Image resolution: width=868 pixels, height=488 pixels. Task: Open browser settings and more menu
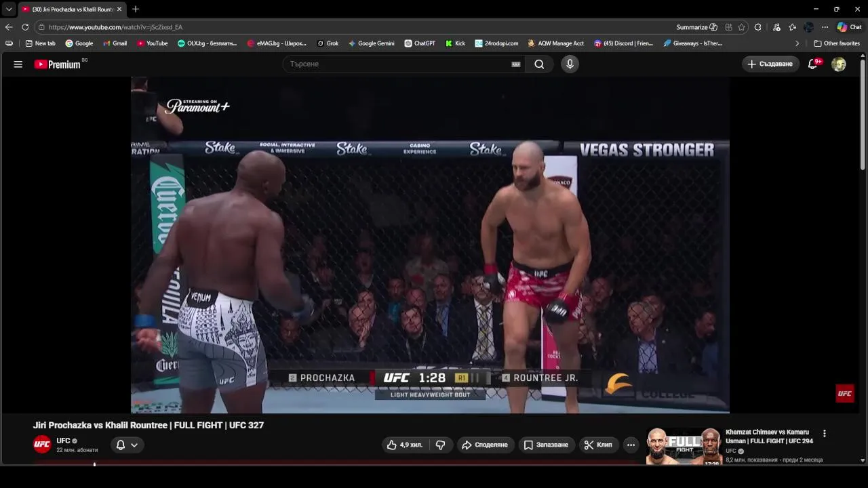pyautogui.click(x=825, y=27)
